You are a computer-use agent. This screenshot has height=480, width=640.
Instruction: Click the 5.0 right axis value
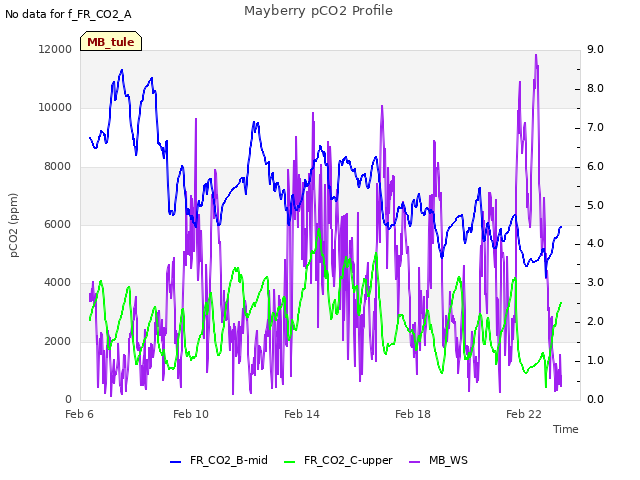[595, 205]
